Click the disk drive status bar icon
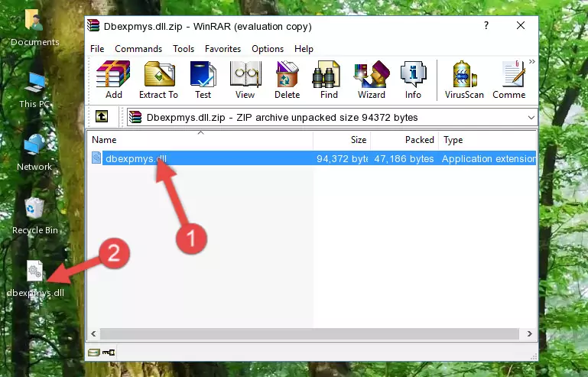588x377 pixels. coord(94,353)
